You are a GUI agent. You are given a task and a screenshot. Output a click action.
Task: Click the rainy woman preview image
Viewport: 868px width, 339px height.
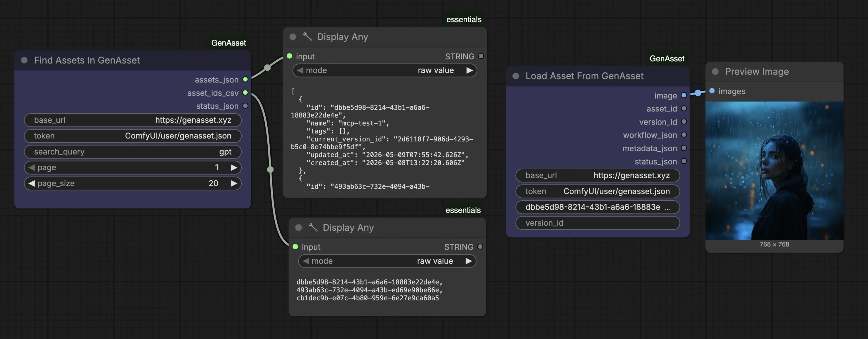tap(774, 171)
